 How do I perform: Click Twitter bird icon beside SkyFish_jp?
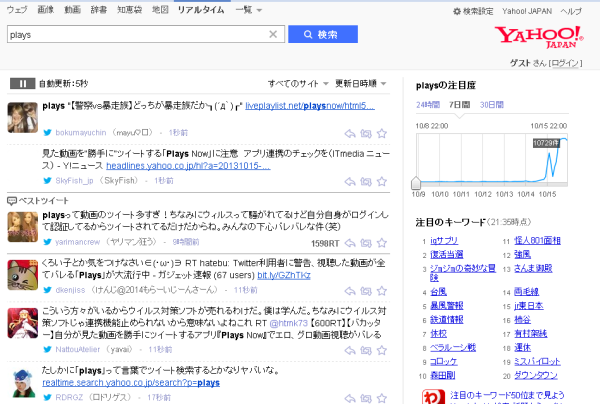(47, 180)
